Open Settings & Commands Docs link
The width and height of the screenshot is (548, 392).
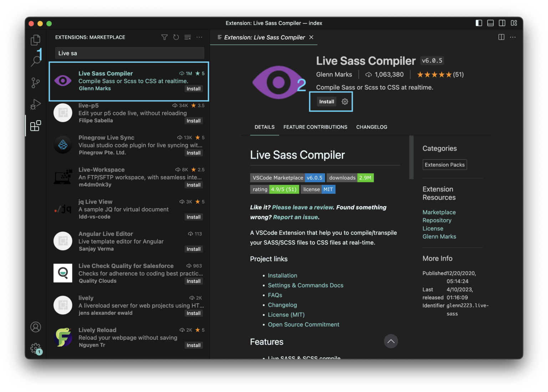click(x=306, y=285)
